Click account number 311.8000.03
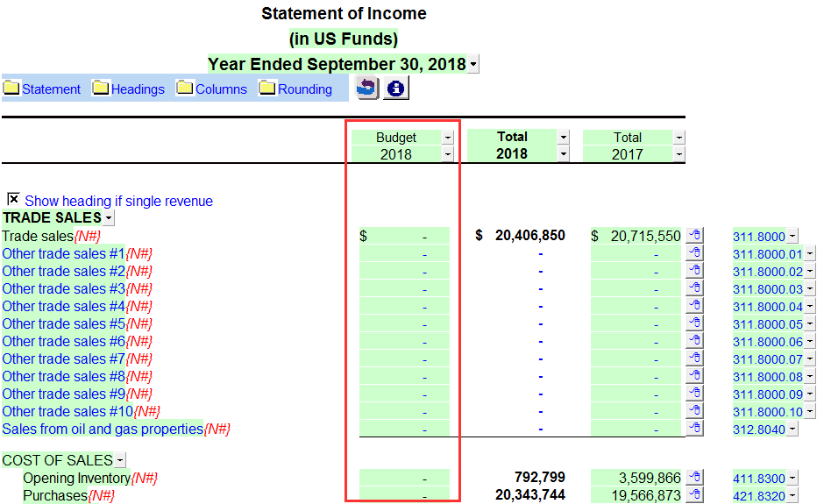The height and width of the screenshot is (504, 824). pos(768,289)
